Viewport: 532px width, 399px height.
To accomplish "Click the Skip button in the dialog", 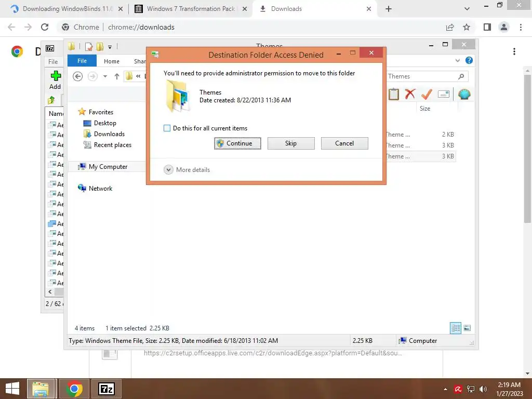I will pyautogui.click(x=291, y=143).
